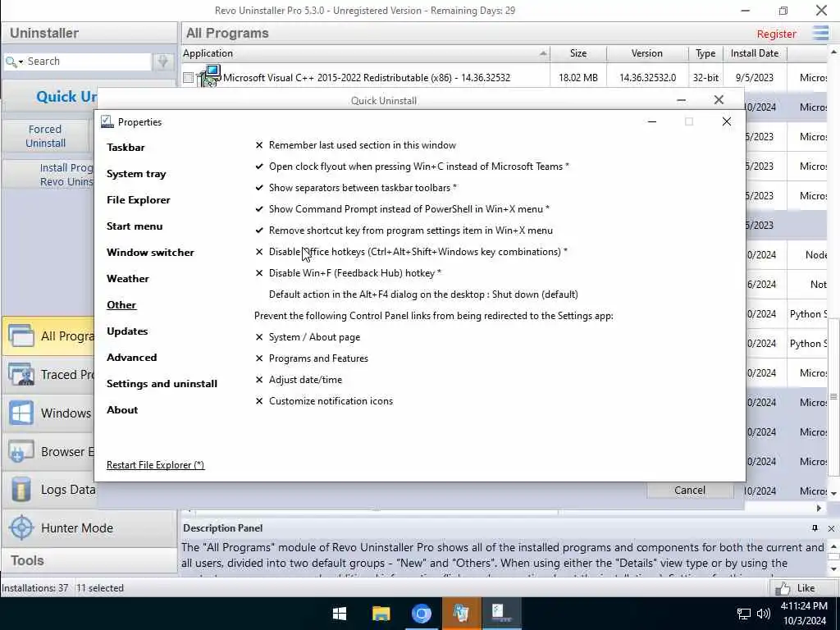Activate Hunter Mode crosshair icon
840x630 pixels.
click(x=21, y=527)
